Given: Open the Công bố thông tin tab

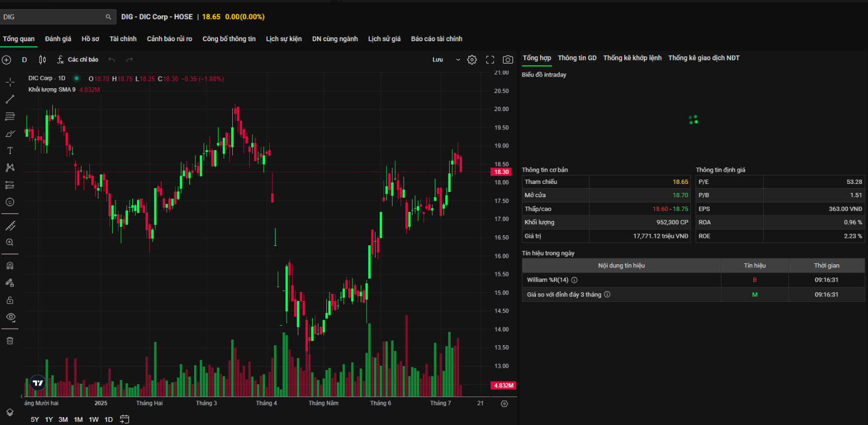Looking at the screenshot, I should [x=229, y=39].
